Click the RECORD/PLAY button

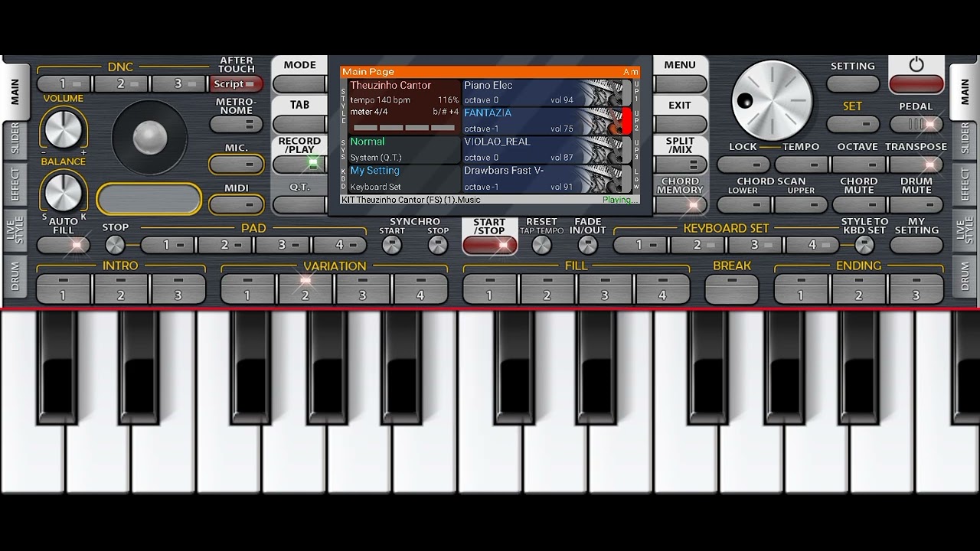tap(299, 164)
